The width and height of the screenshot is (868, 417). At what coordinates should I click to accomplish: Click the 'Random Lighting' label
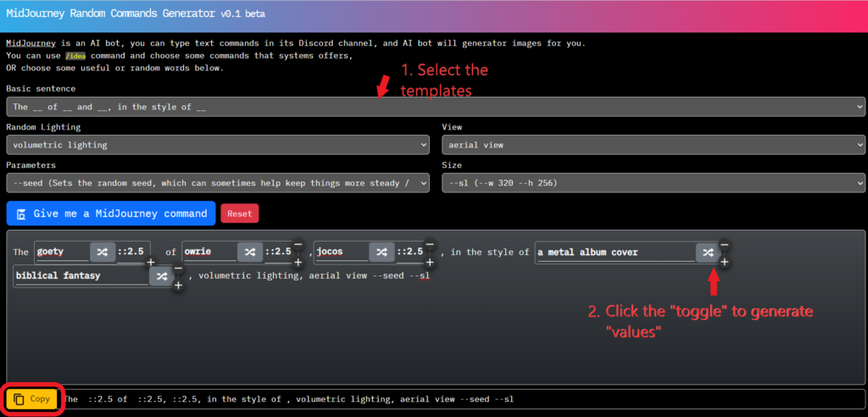[43, 127]
